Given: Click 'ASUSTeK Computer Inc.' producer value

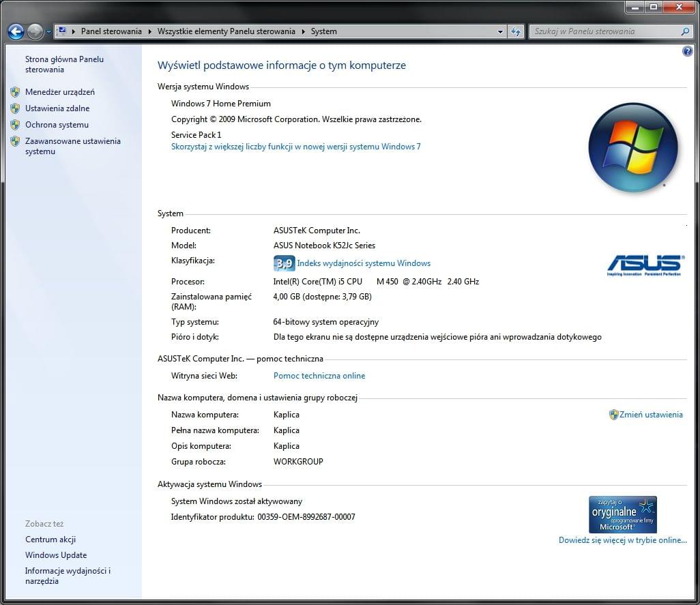Looking at the screenshot, I should coord(317,231).
